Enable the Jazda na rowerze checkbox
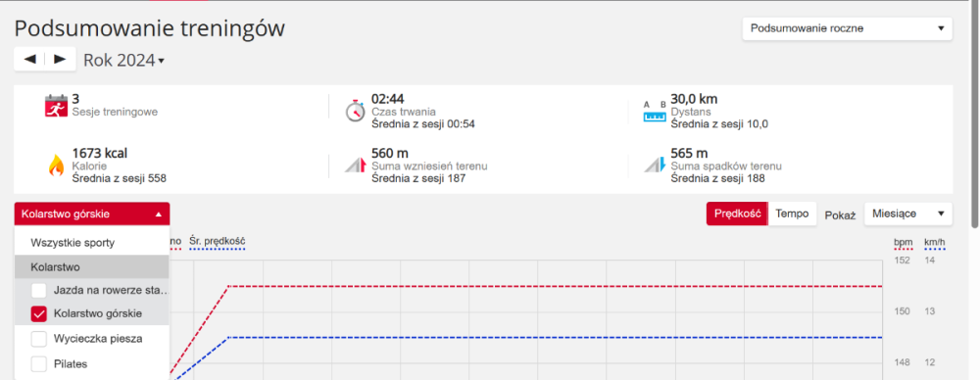The height and width of the screenshot is (380, 980). 39,290
